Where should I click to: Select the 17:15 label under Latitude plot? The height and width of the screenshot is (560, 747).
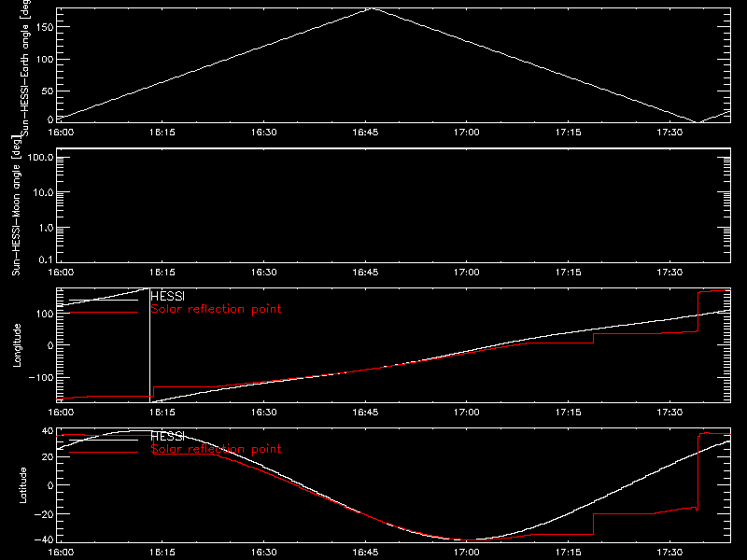click(569, 553)
